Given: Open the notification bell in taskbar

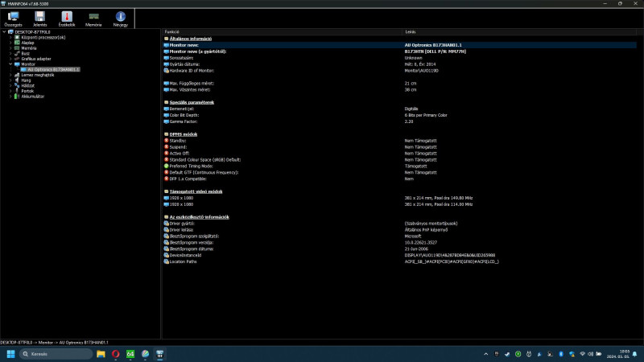Looking at the screenshot, I should coord(634,354).
